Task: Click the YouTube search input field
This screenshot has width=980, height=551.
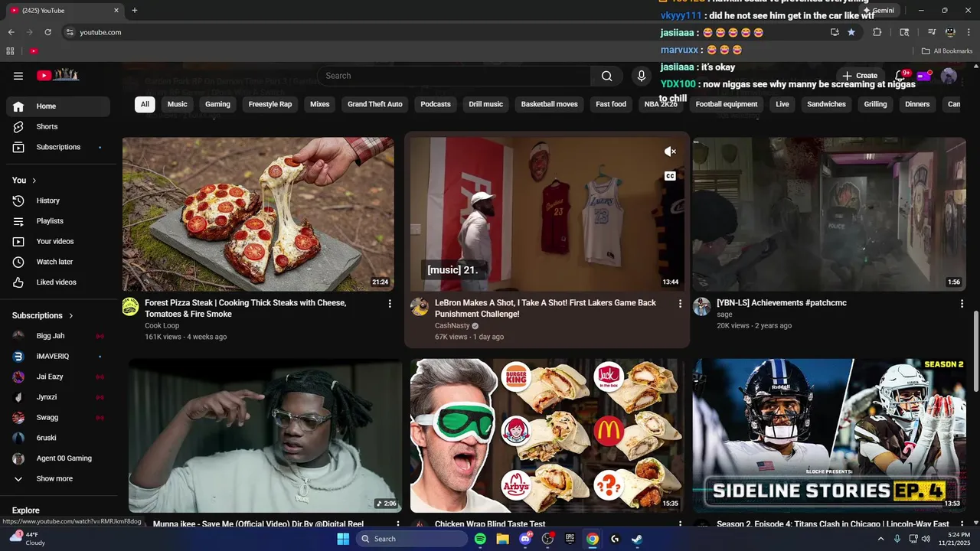Action: [x=453, y=76]
